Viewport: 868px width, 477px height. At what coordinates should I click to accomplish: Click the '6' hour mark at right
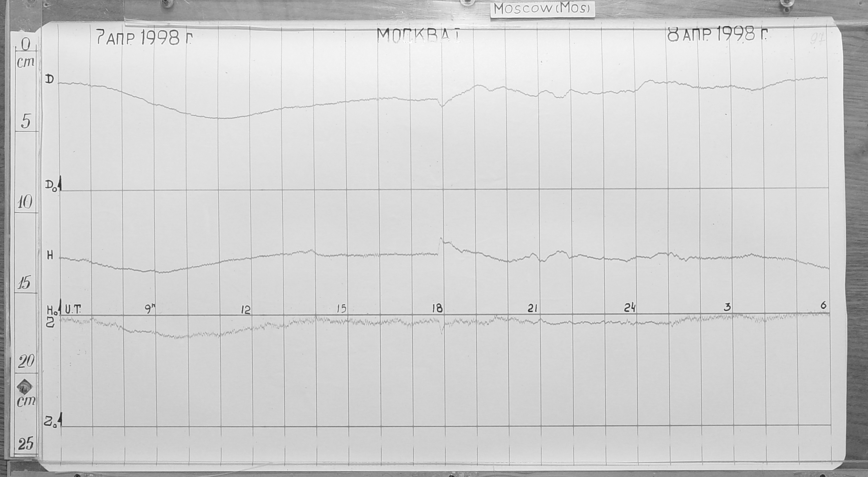823,305
